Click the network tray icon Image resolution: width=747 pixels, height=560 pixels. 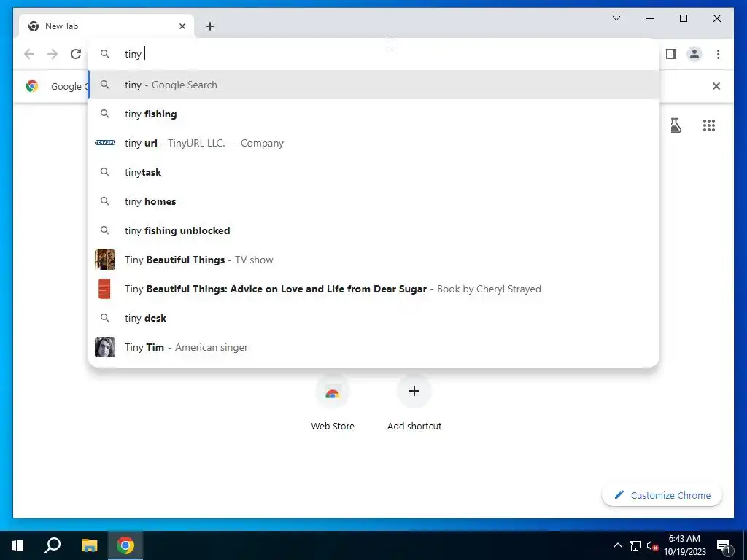click(x=635, y=545)
